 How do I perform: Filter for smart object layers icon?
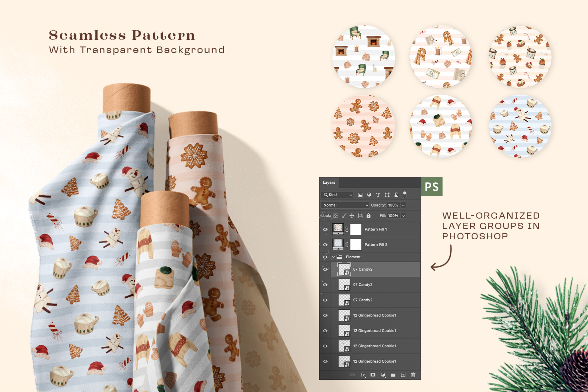(396, 195)
